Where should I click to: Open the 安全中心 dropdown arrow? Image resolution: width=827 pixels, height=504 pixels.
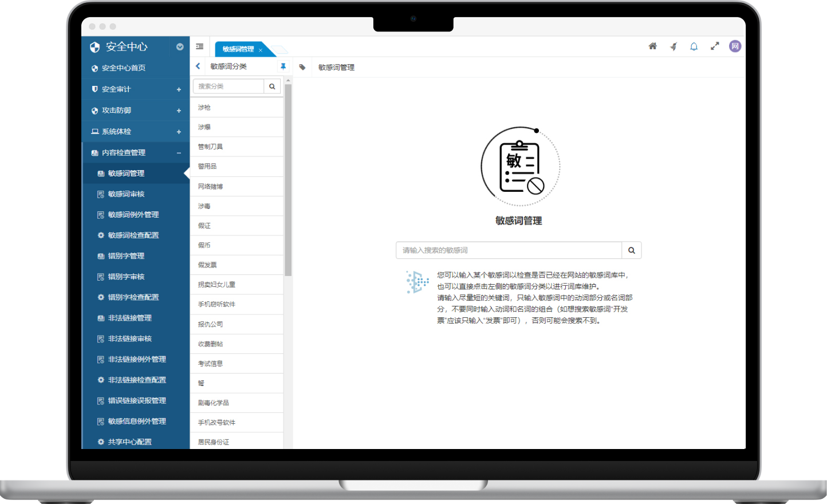pyautogui.click(x=180, y=47)
